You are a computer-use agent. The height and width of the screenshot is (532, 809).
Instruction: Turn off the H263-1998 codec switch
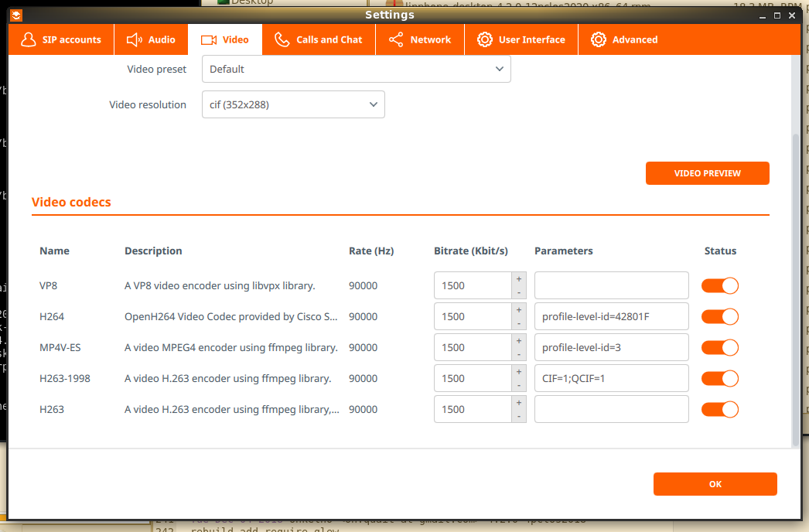(x=719, y=378)
